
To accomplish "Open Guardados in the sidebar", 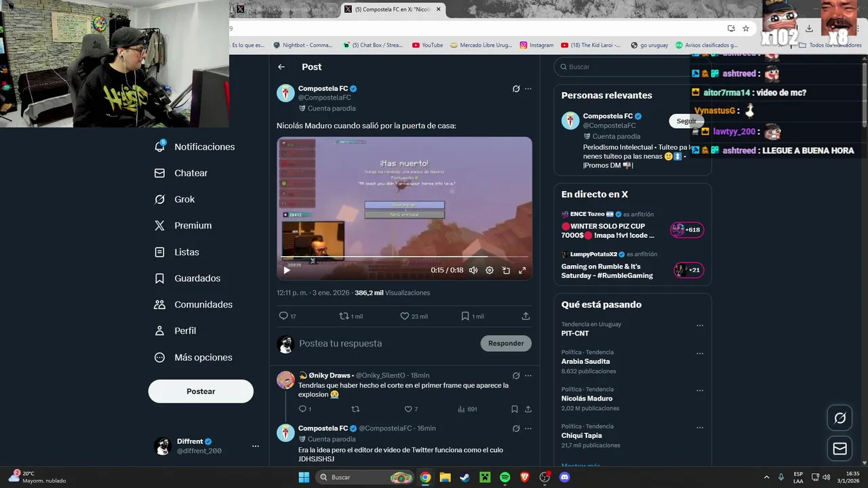I will pos(187,279).
